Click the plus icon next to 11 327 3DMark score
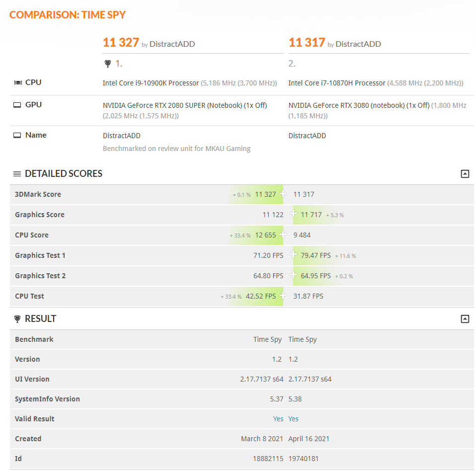Image resolution: width=476 pixels, height=471 pixels. point(283,194)
